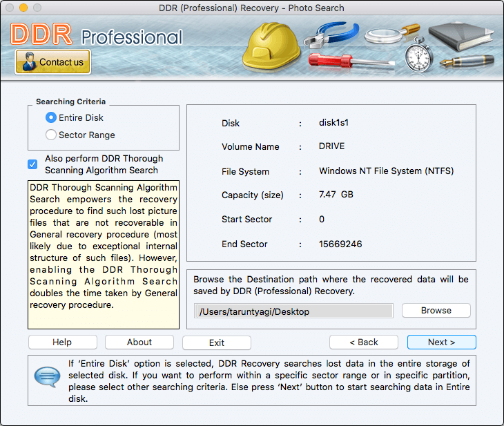Minimize the window with yellow button
This screenshot has height=426, width=504.
23,8
